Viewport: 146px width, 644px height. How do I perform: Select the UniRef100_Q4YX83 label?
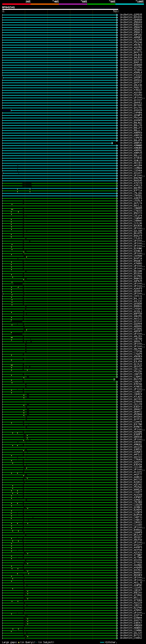131,399
